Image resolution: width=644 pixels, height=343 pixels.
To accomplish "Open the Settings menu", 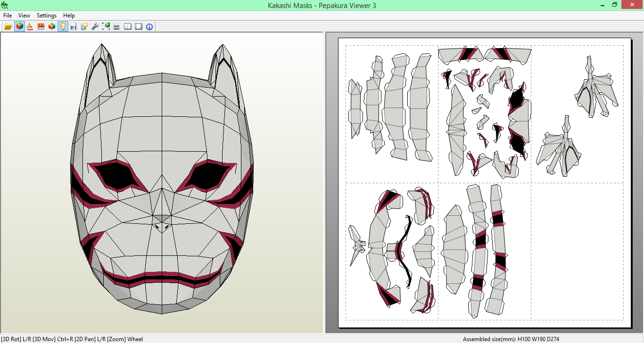I will 47,16.
